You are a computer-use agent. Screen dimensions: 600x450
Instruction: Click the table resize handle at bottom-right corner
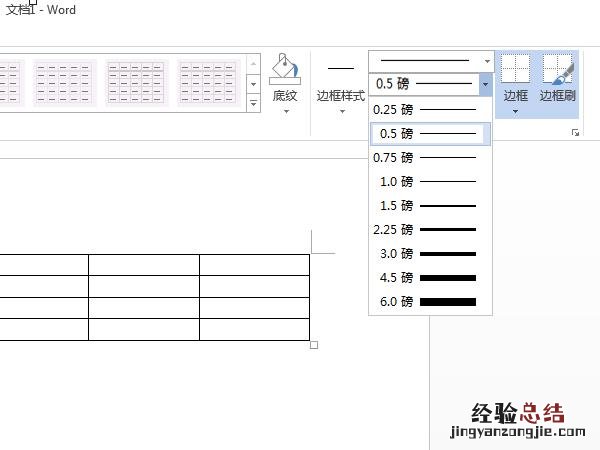[314, 345]
